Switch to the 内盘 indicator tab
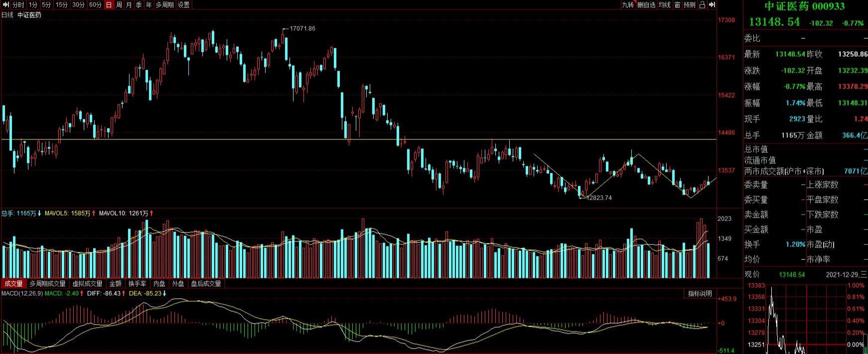 tap(159, 283)
